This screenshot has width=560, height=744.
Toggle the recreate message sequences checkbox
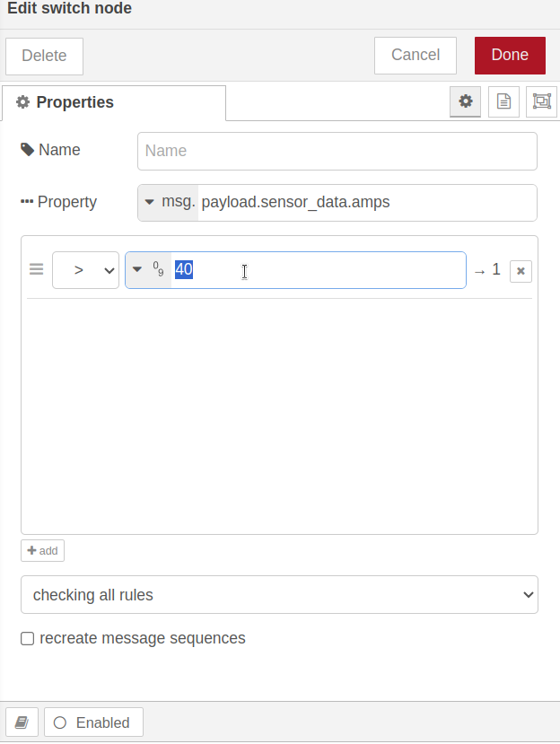(x=28, y=639)
